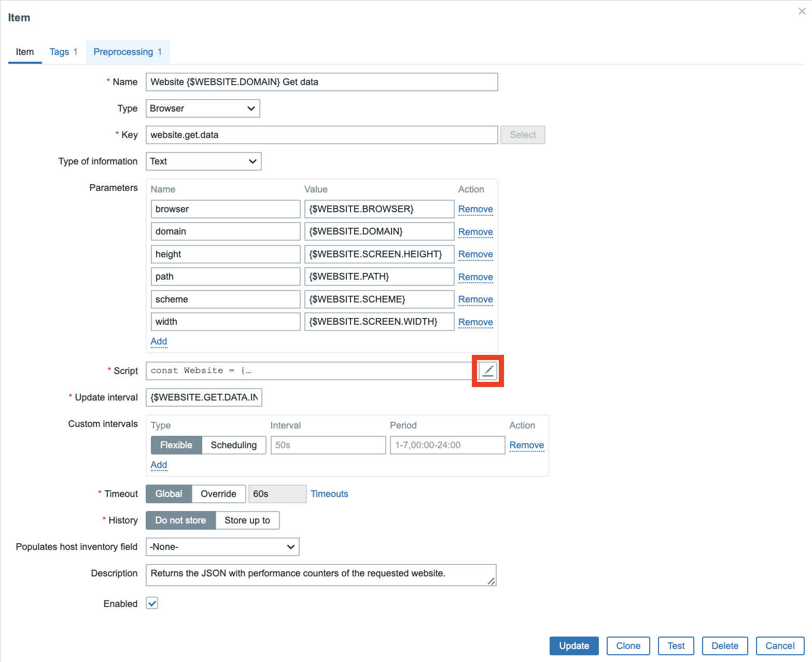Close the Item dialog with X
The image size is (812, 662).
[x=802, y=11]
